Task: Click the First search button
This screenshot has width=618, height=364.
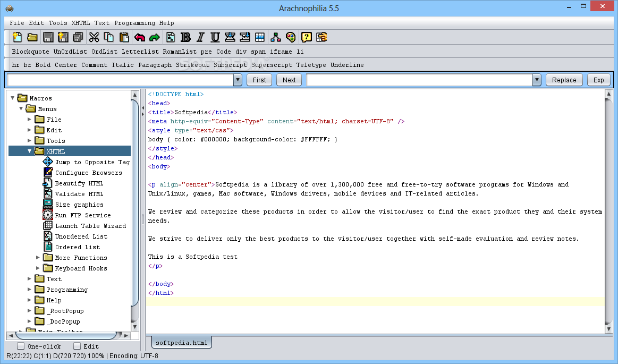Action: (259, 80)
